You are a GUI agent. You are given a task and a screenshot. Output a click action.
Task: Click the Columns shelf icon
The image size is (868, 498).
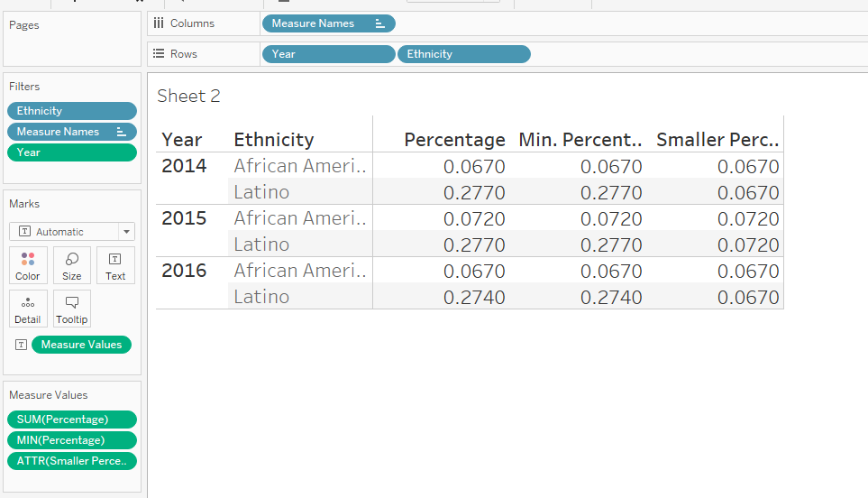pyautogui.click(x=159, y=23)
